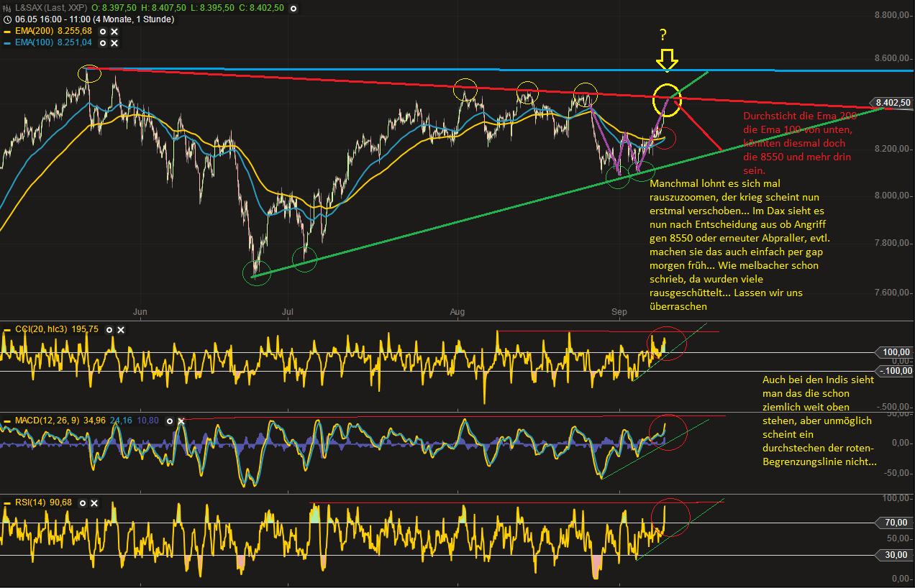Open settings for the CCI indicator
Screen dimensions: 915x588
tap(109, 329)
